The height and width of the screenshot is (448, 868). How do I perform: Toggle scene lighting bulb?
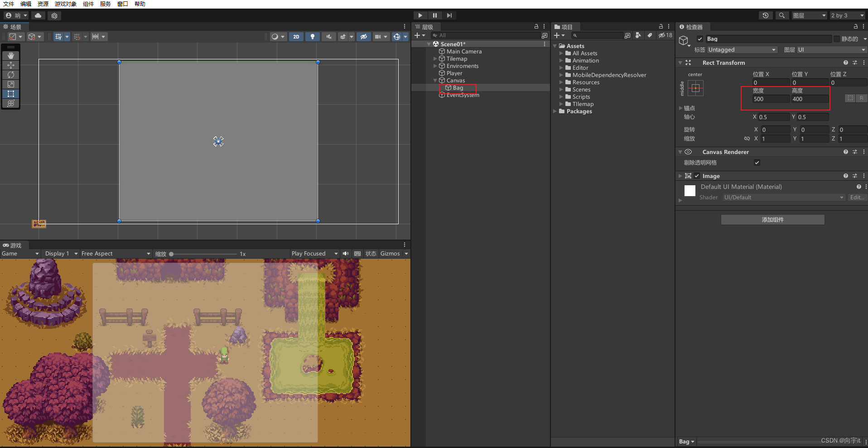[x=313, y=37]
